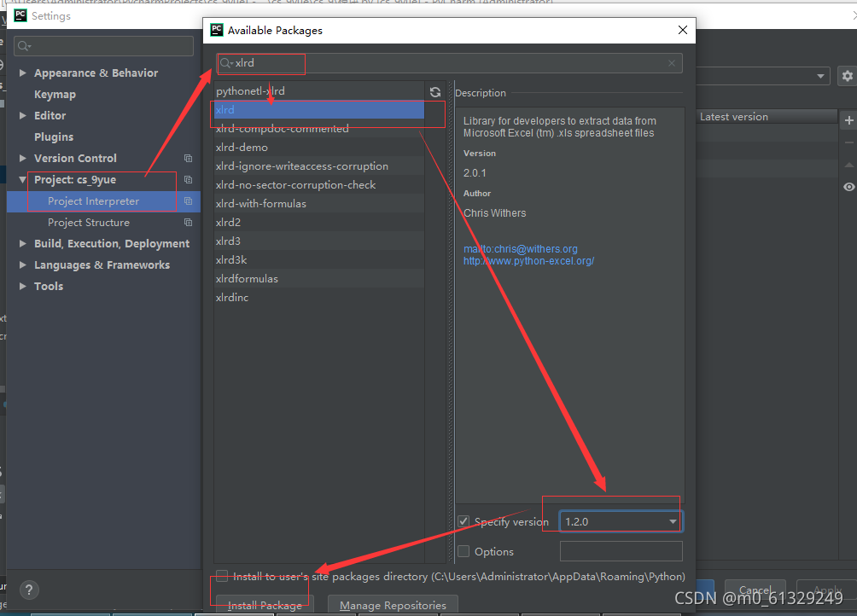
Task: Select the xlrd-demo package
Action: tap(318, 147)
